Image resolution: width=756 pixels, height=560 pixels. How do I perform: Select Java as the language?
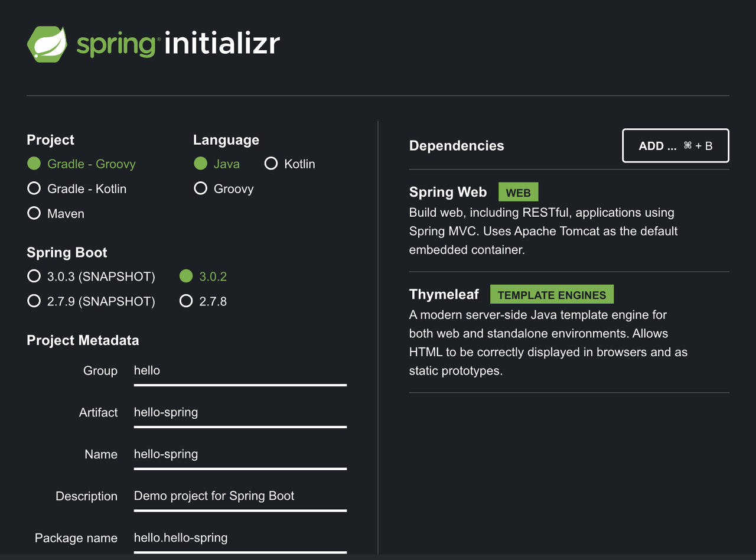tap(217, 164)
